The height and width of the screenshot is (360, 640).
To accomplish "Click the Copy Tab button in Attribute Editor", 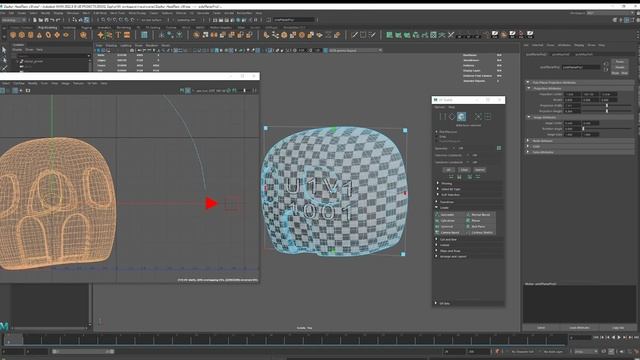I will (x=618, y=328).
